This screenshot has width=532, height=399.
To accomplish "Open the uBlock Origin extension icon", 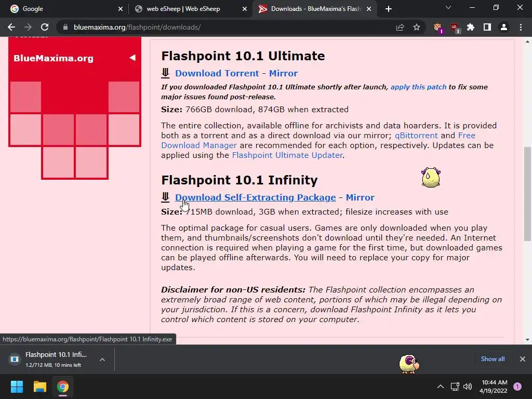I will pos(455,28).
